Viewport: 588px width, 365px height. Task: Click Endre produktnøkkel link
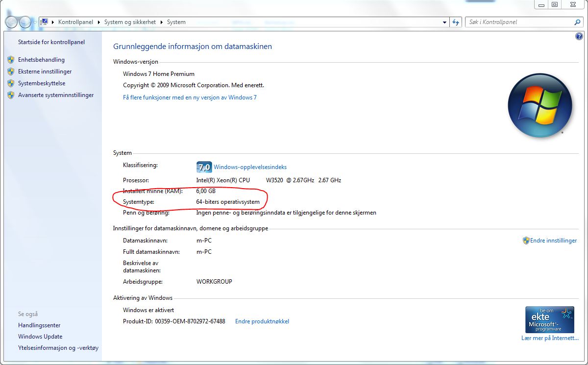coord(262,321)
